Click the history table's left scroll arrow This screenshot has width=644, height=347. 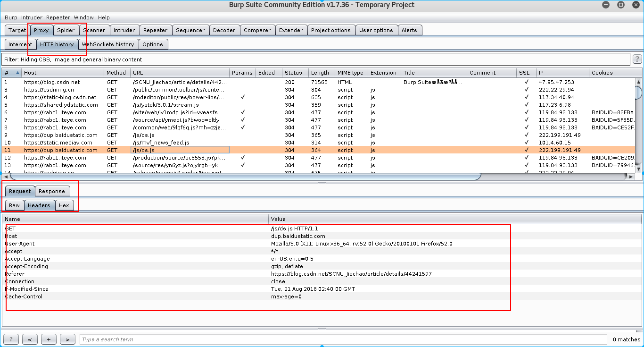click(x=6, y=177)
